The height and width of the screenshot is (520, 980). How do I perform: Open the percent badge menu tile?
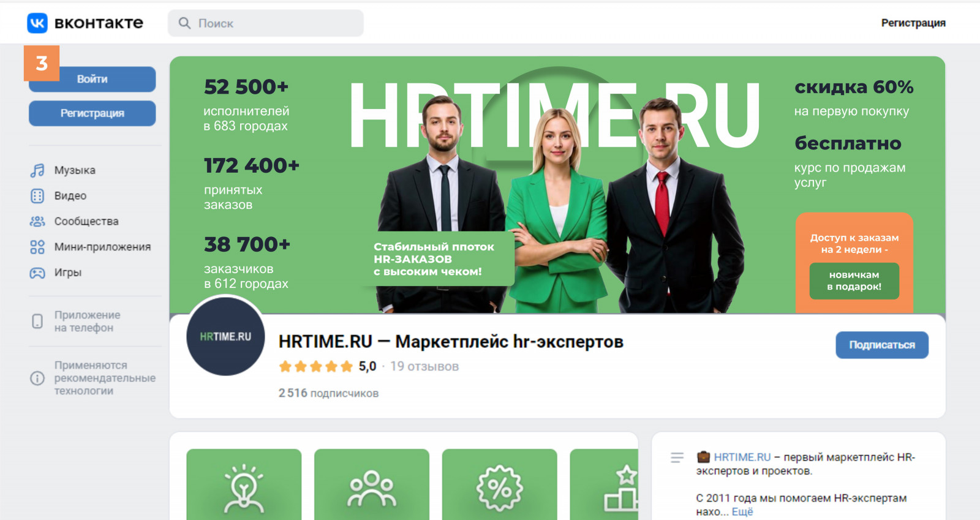coord(500,484)
